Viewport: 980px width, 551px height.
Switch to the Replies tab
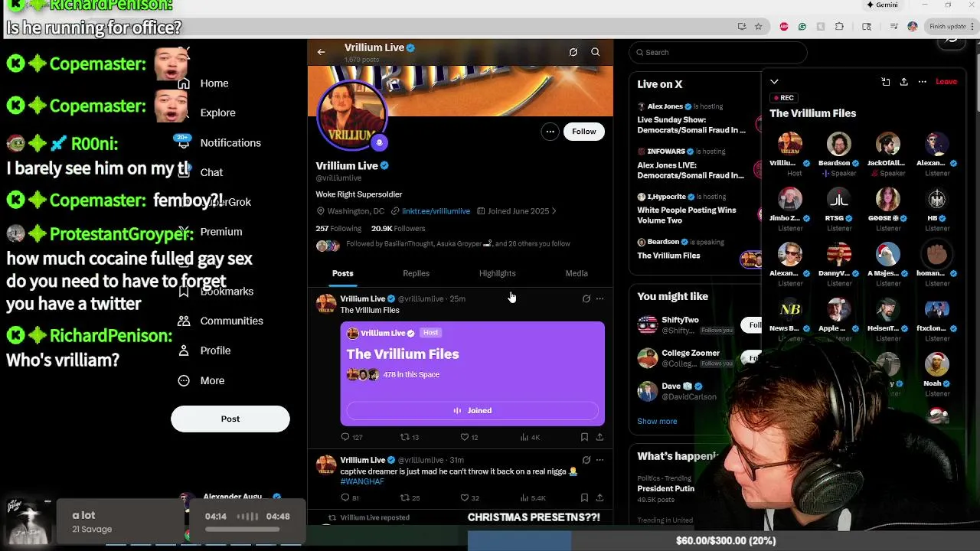click(416, 273)
